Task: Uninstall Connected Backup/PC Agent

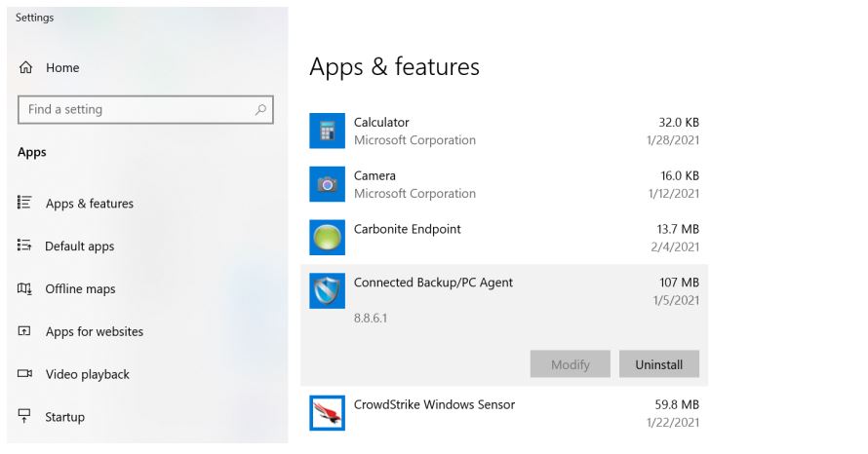Action: click(658, 364)
